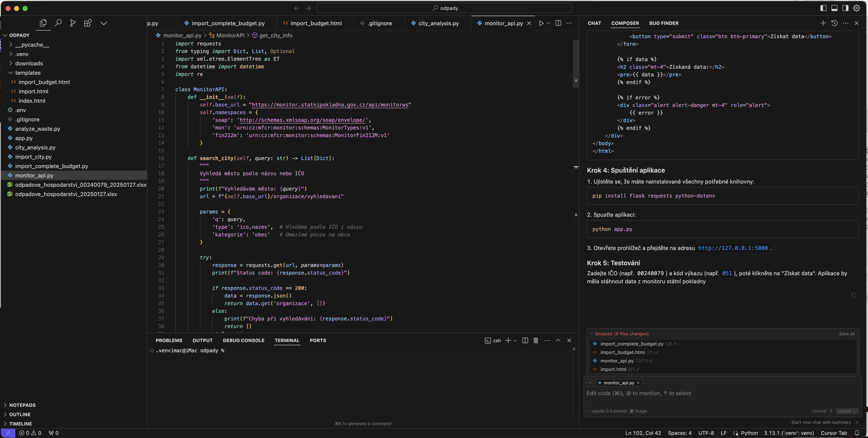Click the save all button in Composer
This screenshot has height=438, width=868.
pyautogui.click(x=847, y=334)
